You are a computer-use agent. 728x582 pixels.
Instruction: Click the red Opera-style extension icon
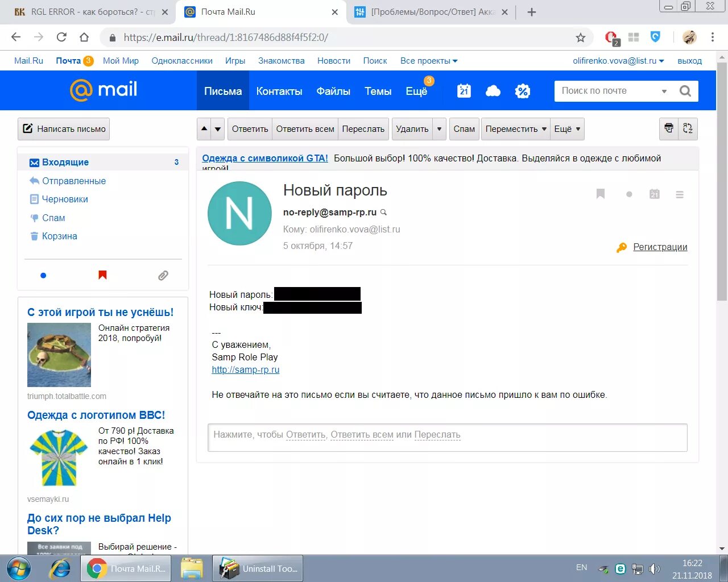click(x=611, y=38)
